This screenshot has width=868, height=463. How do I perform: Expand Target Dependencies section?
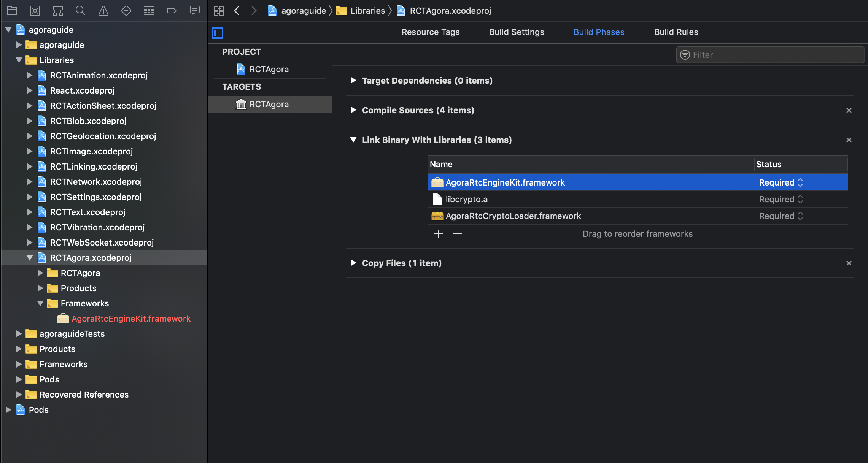click(x=353, y=81)
